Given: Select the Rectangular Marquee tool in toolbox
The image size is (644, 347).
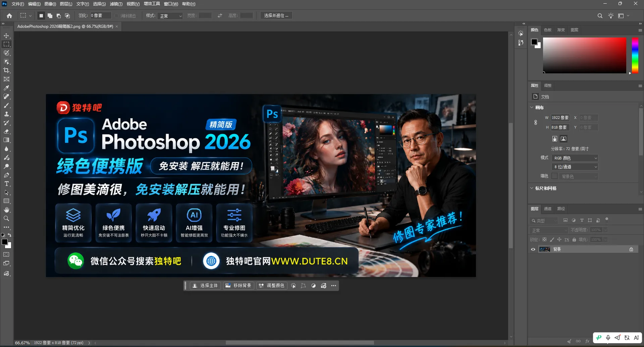Looking at the screenshot, I should pos(6,44).
